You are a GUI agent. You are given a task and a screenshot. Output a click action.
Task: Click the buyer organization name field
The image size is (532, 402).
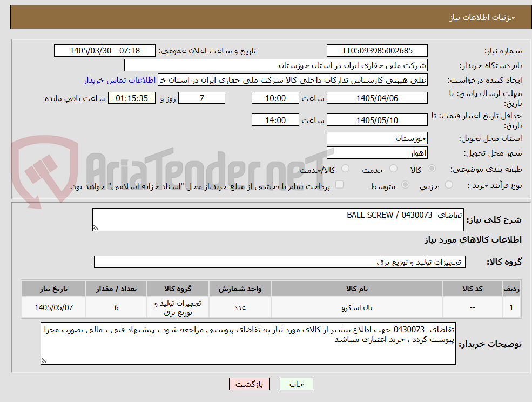(x=276, y=65)
